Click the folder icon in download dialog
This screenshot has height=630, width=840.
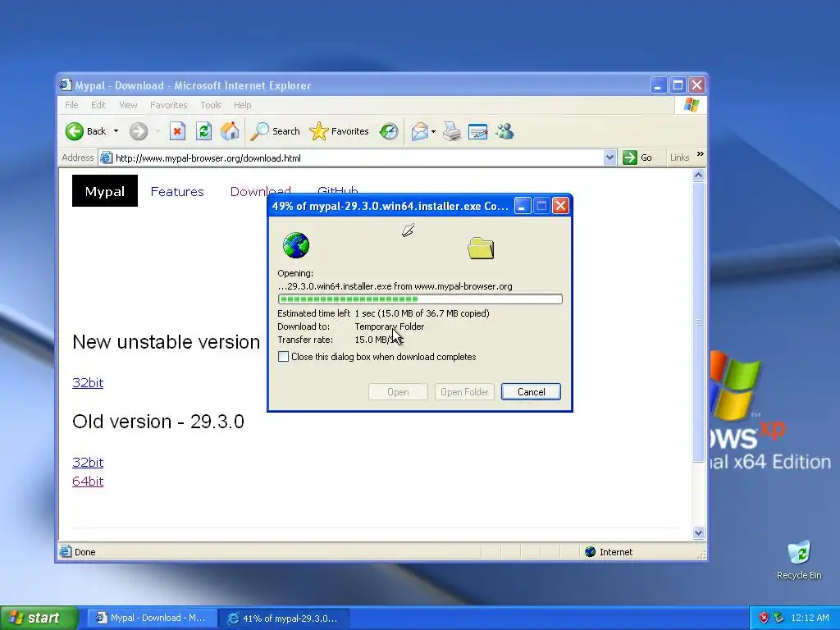481,248
